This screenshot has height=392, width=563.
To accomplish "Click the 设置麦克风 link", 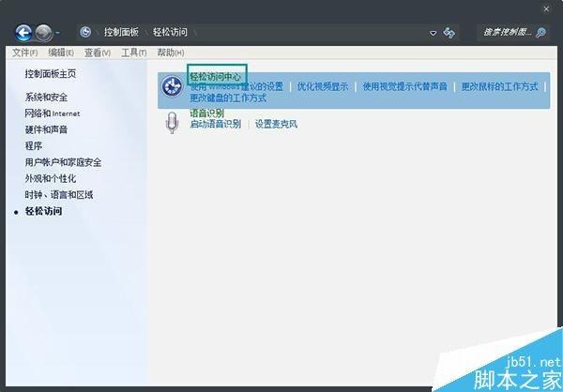I will [276, 124].
